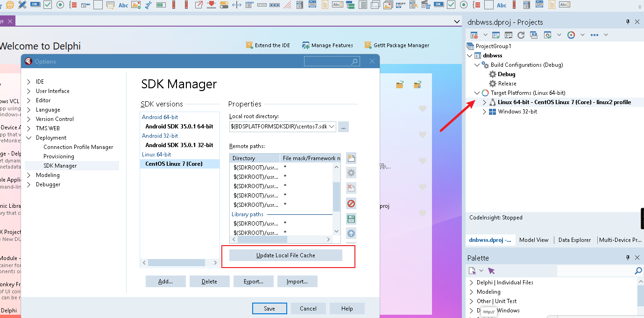Select the green progress bar component icon
Viewport: 644px width, 318px height.
point(161,5)
